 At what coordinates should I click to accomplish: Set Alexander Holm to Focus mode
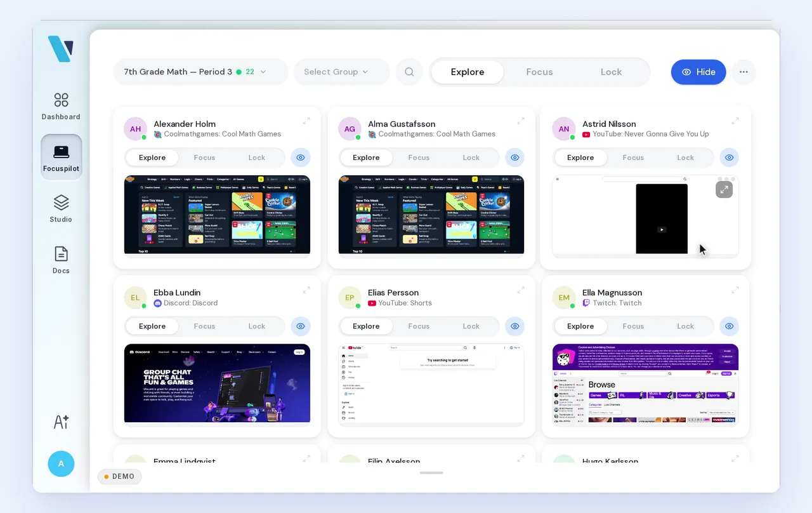point(204,157)
